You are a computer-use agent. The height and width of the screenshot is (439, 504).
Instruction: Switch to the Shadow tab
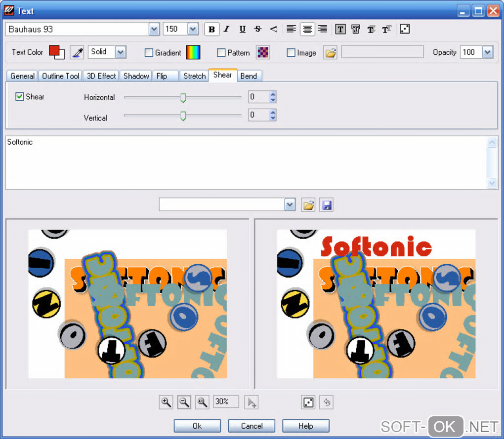coord(136,76)
